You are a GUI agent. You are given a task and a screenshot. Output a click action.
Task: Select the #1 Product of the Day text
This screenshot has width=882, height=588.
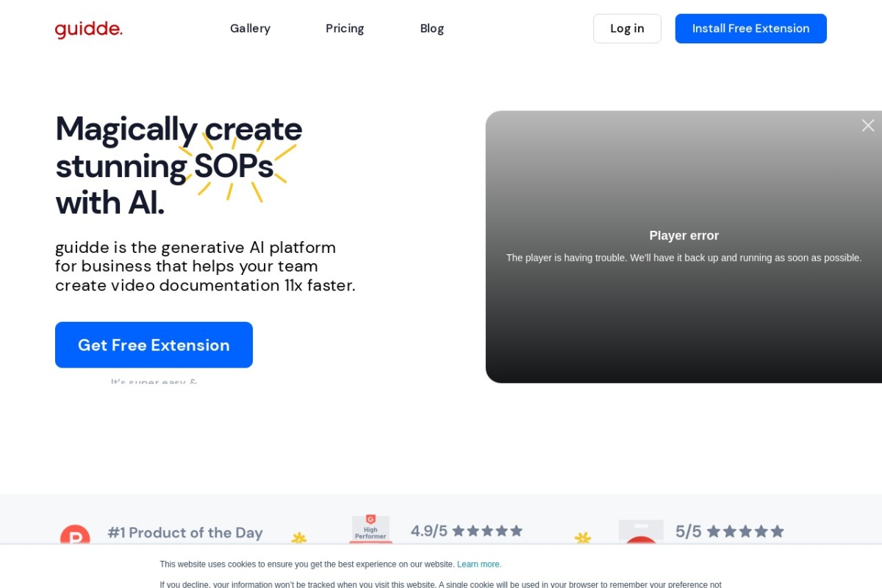(x=185, y=533)
